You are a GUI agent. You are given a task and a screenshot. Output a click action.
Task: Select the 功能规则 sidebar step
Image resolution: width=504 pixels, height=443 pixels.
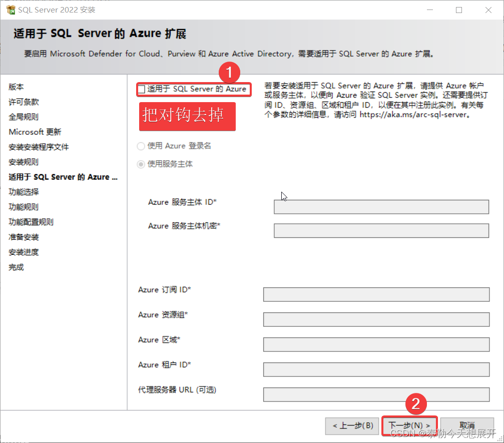(x=24, y=207)
